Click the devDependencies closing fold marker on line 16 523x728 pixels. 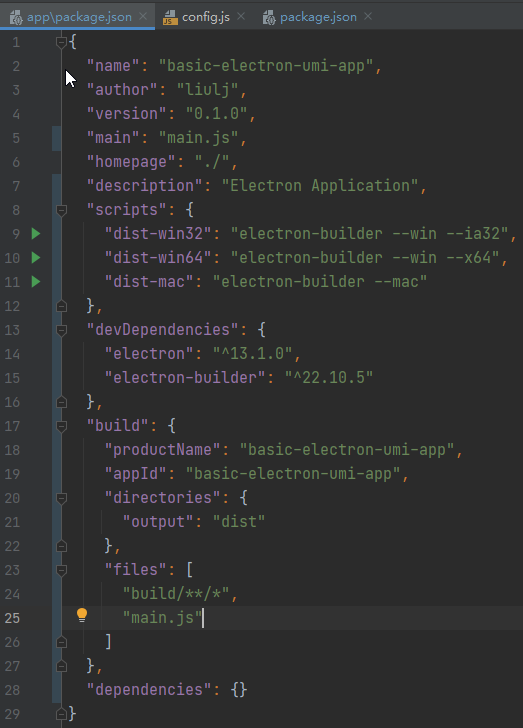tap(61, 402)
